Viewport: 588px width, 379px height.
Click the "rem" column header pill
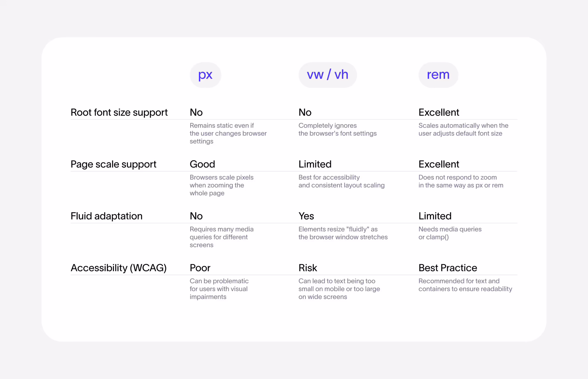tap(438, 75)
